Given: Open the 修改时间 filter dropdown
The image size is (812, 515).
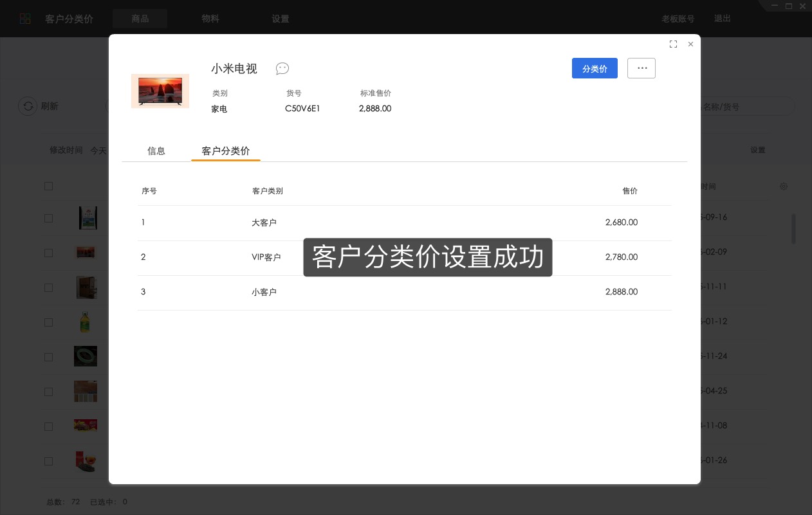Looking at the screenshot, I should click(66, 150).
